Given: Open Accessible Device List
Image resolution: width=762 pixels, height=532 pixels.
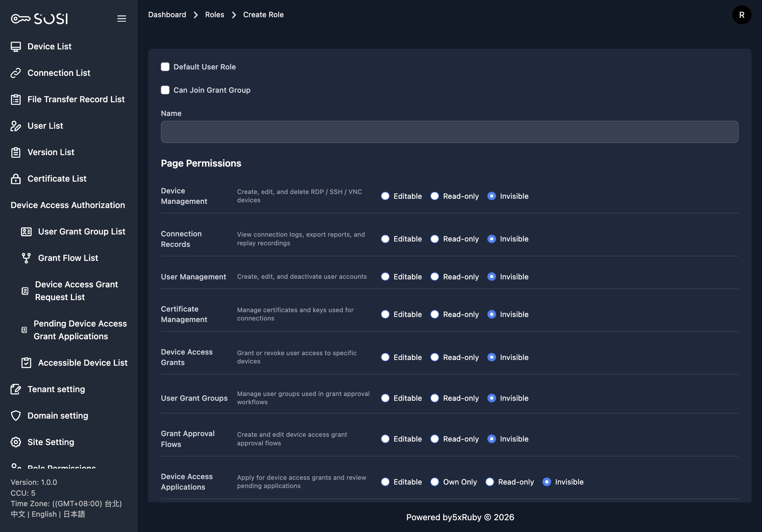Looking at the screenshot, I should click(x=83, y=363).
